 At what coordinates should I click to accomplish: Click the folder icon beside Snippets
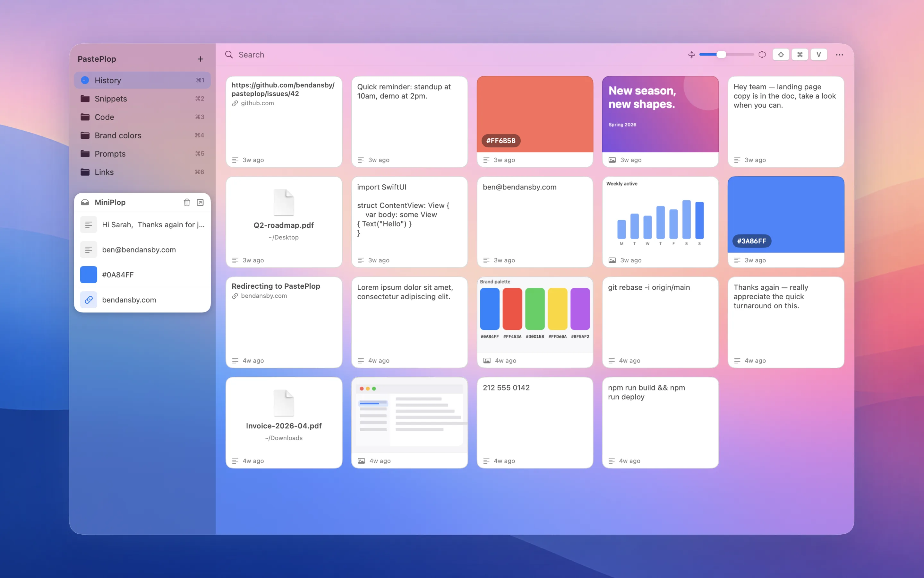85,99
